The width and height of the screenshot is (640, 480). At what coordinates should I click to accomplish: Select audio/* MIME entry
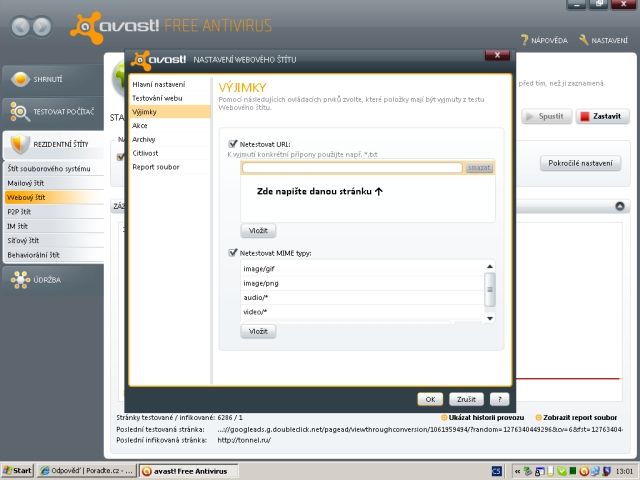362,298
